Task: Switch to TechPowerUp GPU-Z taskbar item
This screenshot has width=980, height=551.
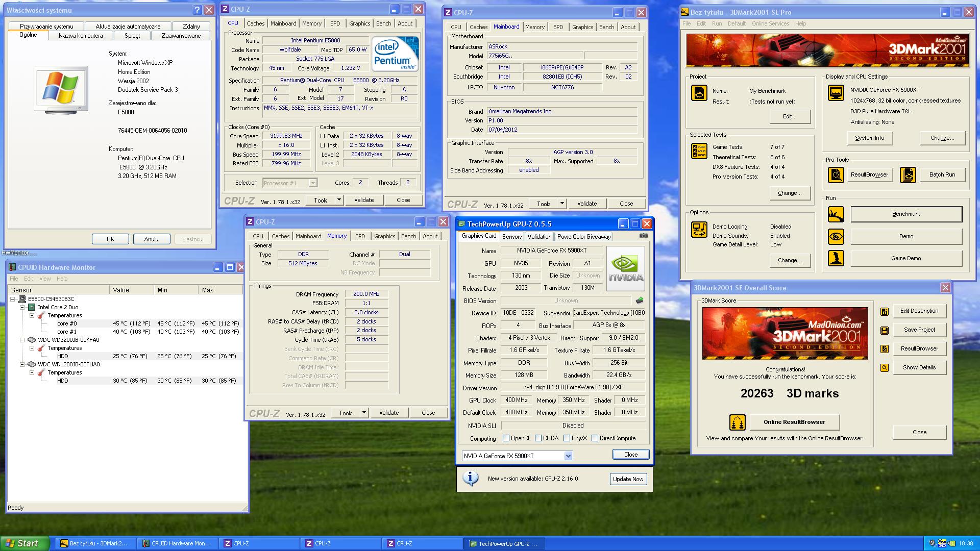Action: tap(503, 544)
